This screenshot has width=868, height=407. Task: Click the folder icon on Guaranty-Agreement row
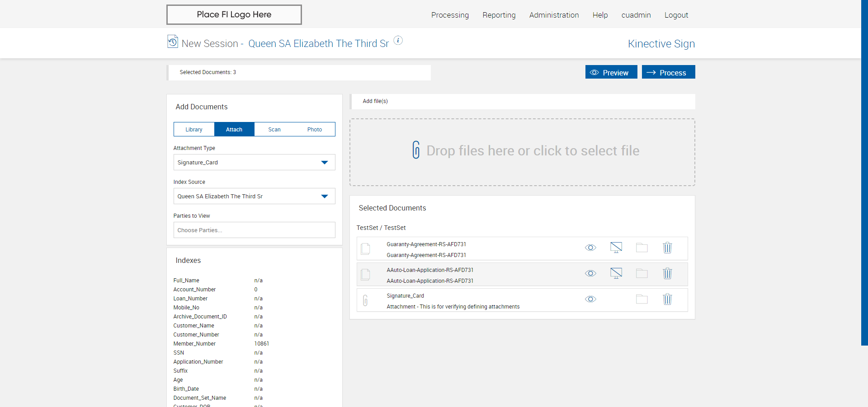tap(642, 248)
